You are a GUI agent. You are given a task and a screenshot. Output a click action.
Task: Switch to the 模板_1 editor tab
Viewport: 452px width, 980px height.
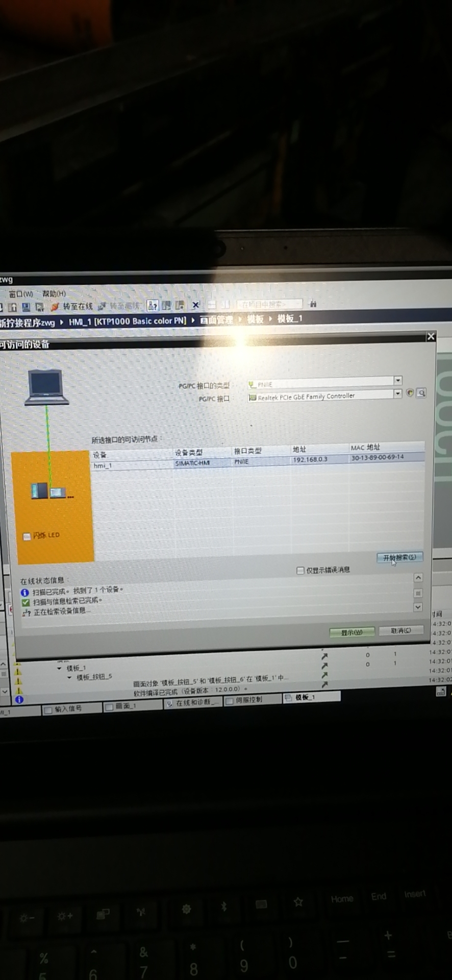click(x=311, y=697)
